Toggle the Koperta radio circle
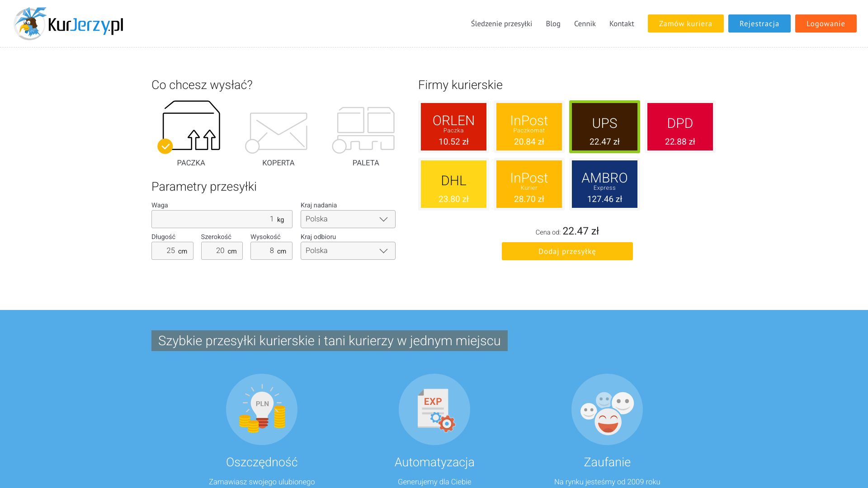This screenshot has height=488, width=868. pyautogui.click(x=252, y=146)
